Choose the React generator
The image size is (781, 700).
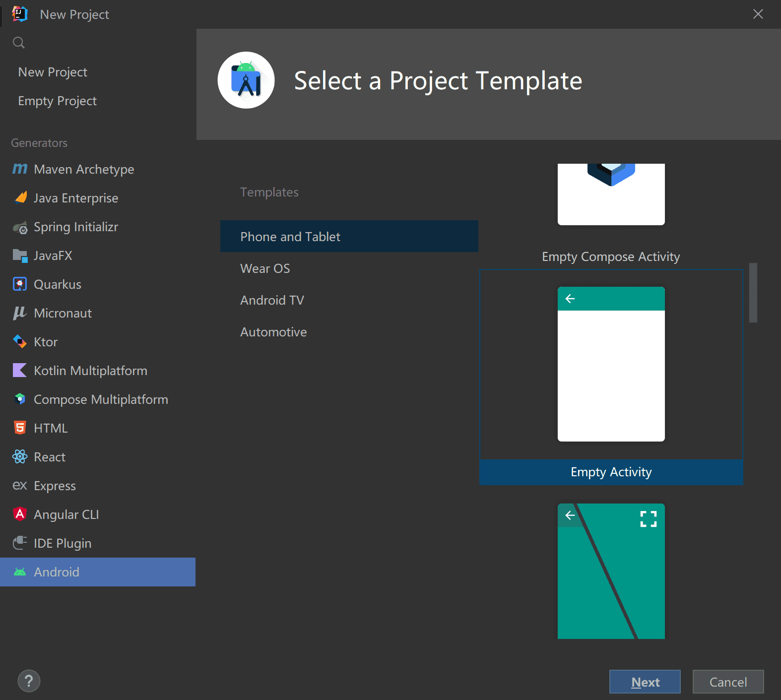98,457
